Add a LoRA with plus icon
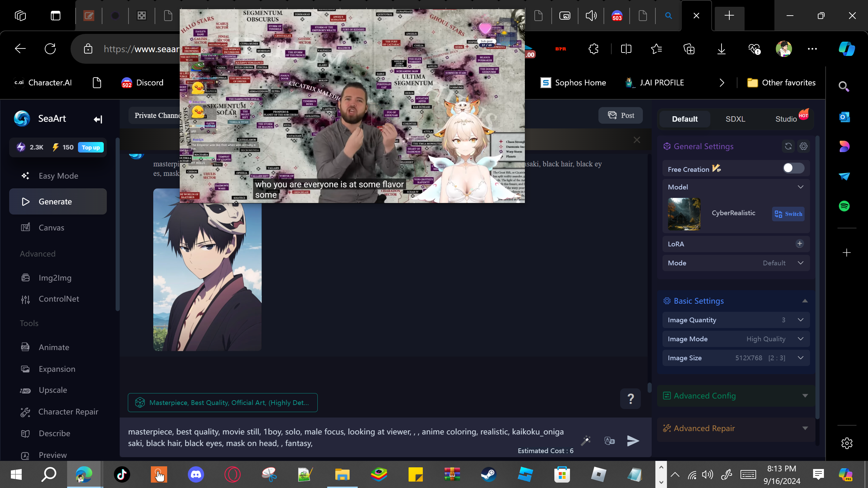 tap(800, 244)
